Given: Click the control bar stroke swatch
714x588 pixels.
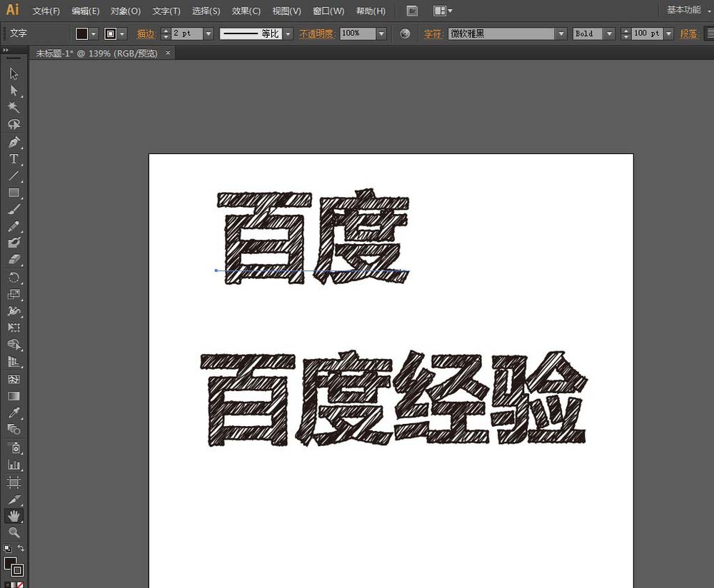Looking at the screenshot, I should tap(110, 34).
